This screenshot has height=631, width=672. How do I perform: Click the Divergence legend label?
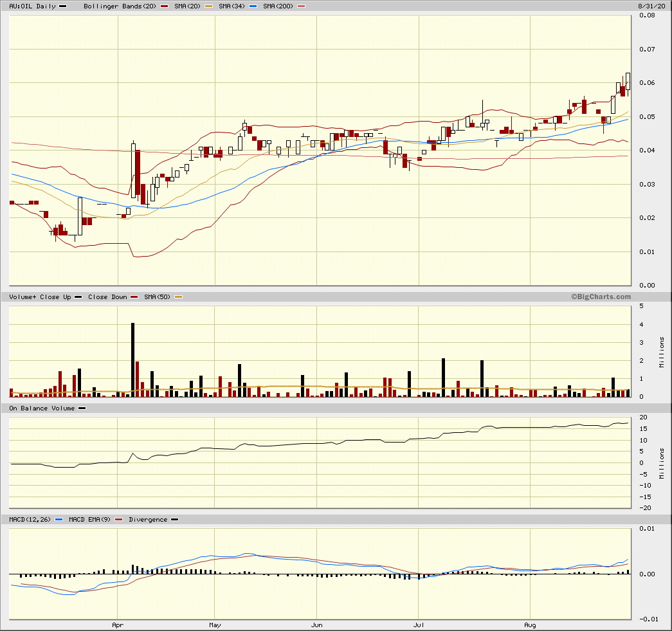coord(148,519)
